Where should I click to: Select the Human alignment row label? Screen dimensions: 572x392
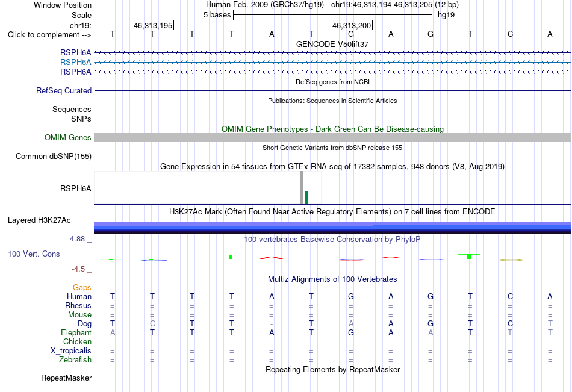point(79,296)
